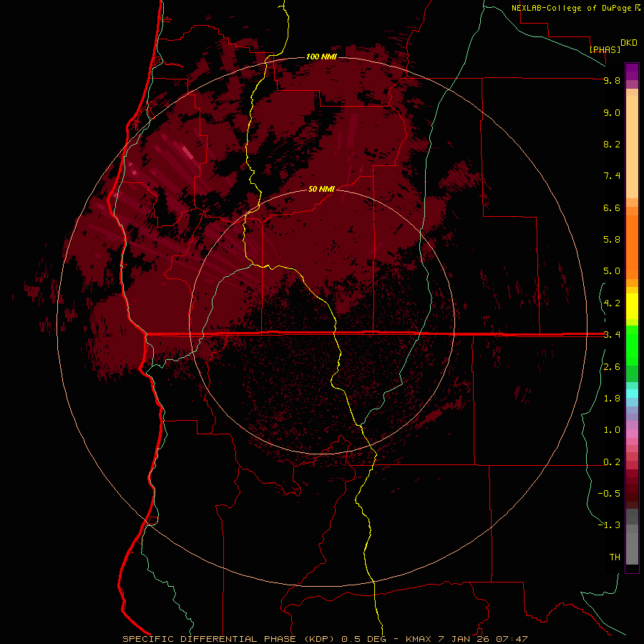Click the 1.0 scale value
Image resolution: width=644 pixels, height=644 pixels.
(x=612, y=430)
